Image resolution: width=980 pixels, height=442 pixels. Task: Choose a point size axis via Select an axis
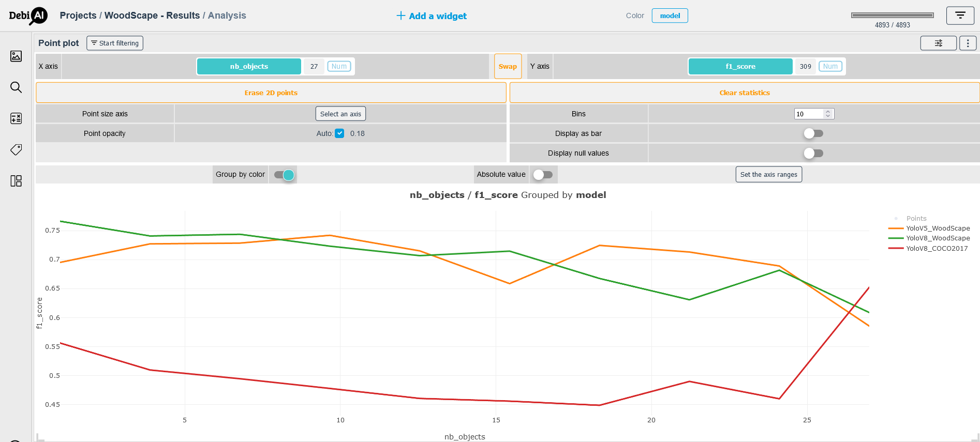340,114
